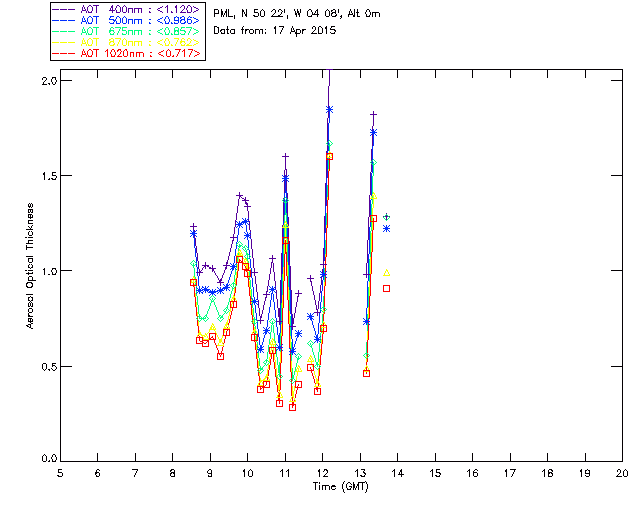
Task: Click the 1.0 y-axis tick label
Action: pos(49,271)
